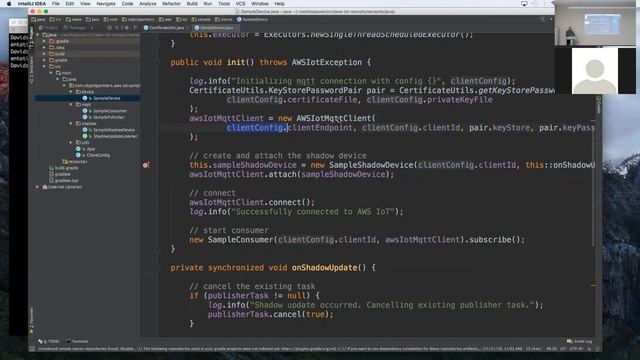The height and width of the screenshot is (360, 640).
Task: Open the Gradle tool window on right stripe
Action: [598, 105]
